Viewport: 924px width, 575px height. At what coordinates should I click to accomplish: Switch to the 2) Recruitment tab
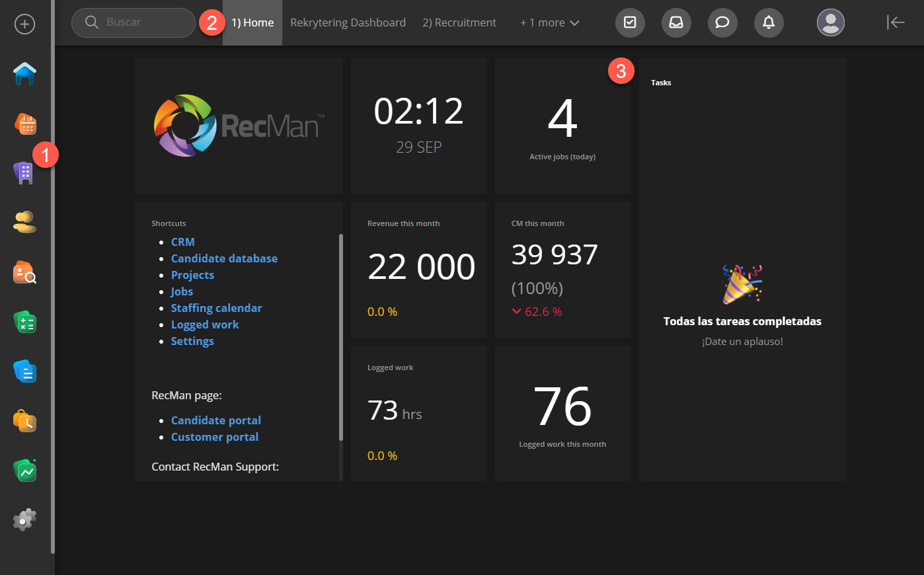[459, 22]
